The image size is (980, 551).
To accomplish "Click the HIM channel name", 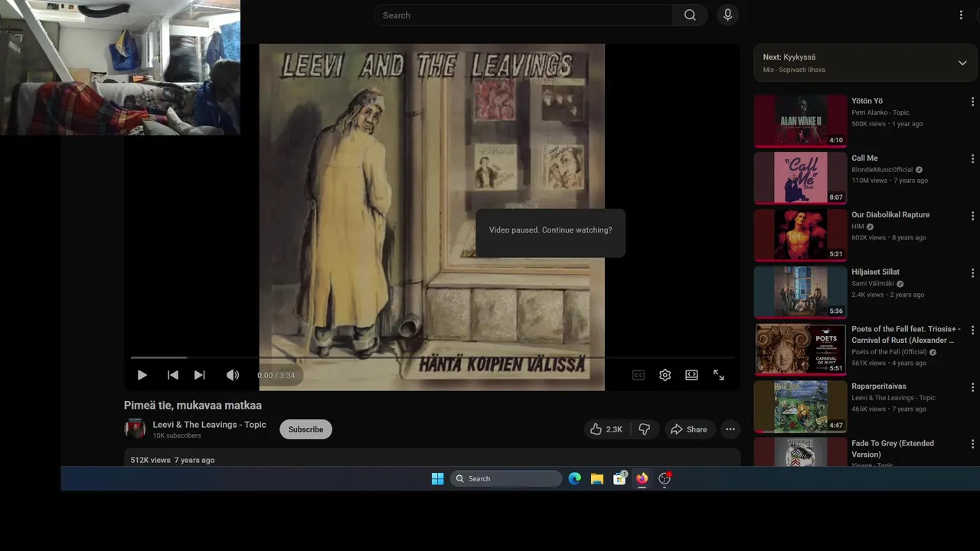I will (857, 227).
